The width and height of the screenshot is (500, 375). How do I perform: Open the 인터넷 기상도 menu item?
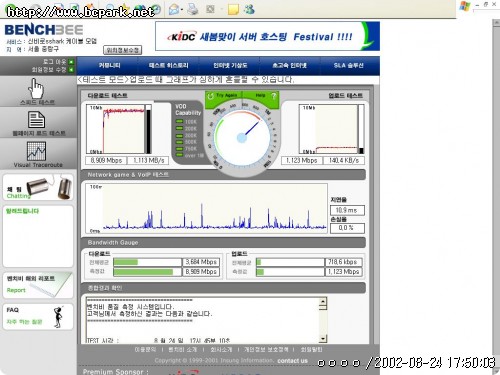pos(230,66)
